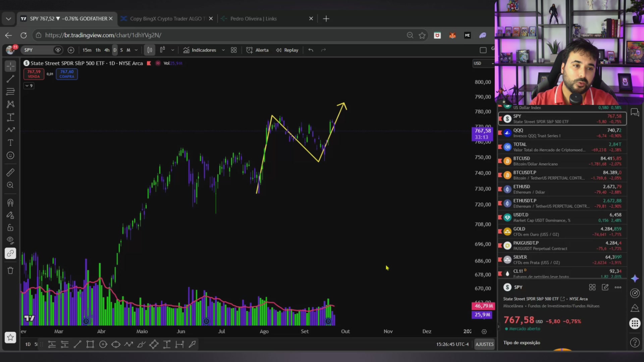Start bar Replay mode
644x362 pixels.
(287, 50)
